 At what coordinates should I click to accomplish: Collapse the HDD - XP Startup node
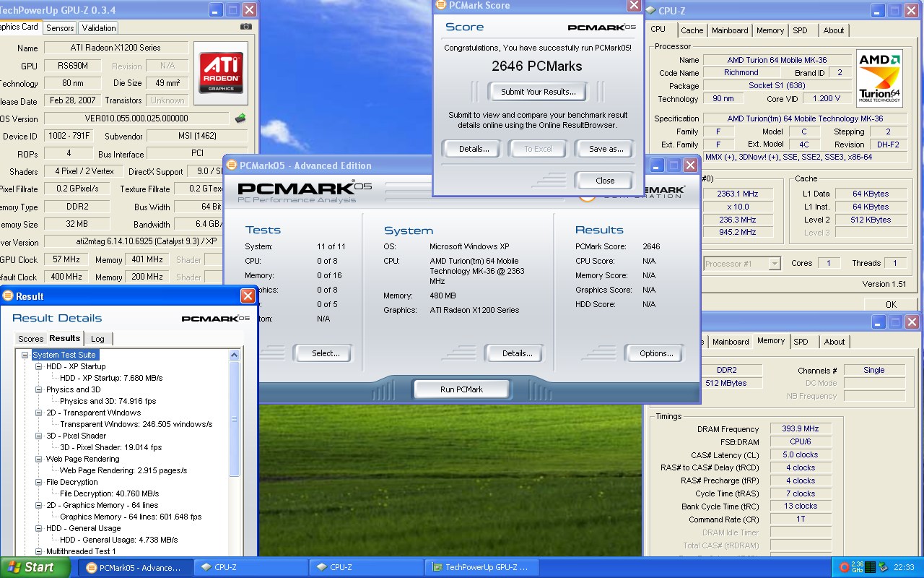coord(39,366)
